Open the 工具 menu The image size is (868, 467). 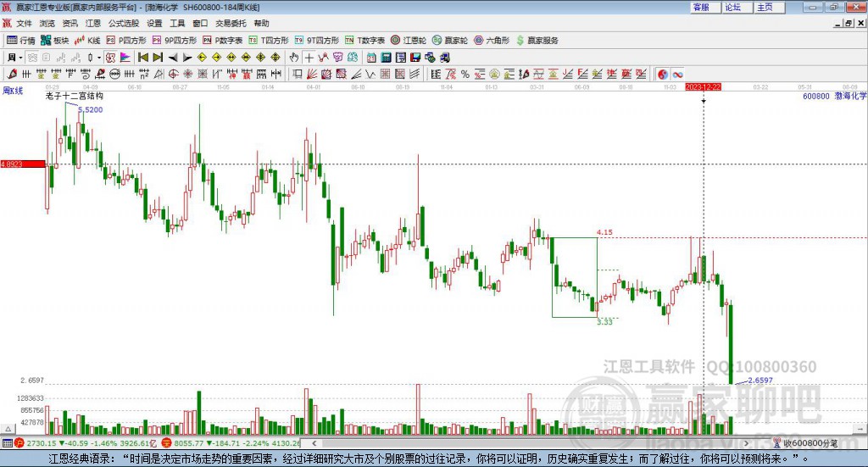click(x=177, y=23)
